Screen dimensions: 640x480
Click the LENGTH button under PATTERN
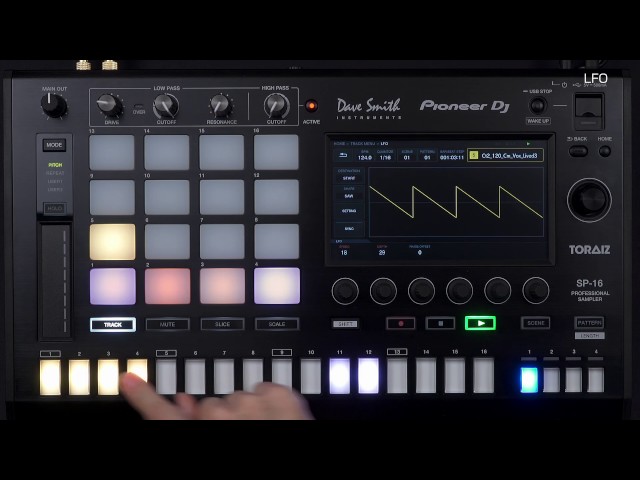coord(590,336)
